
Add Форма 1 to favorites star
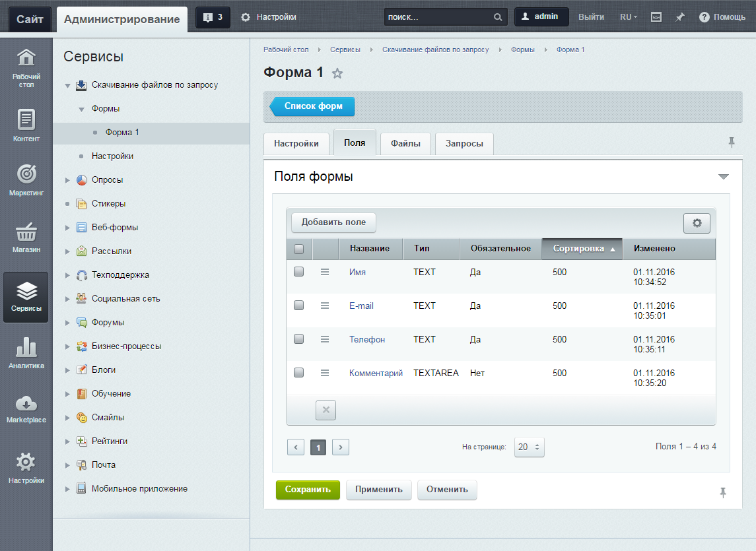337,73
